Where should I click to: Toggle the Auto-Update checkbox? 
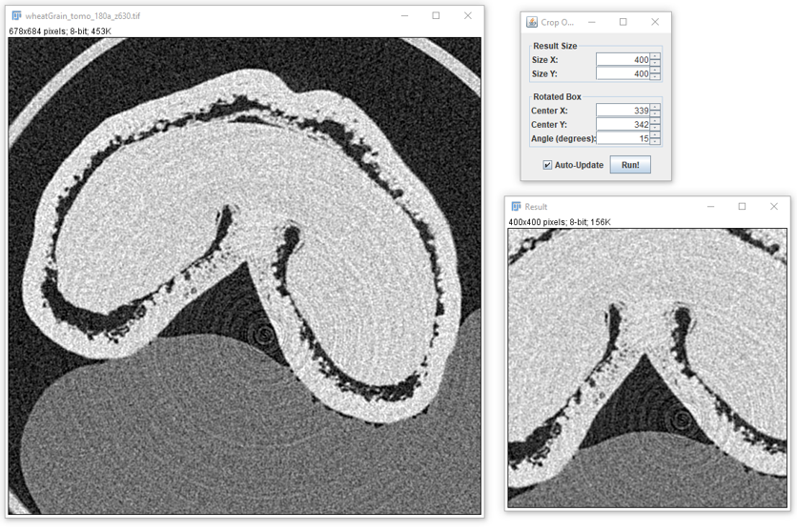[x=547, y=165]
